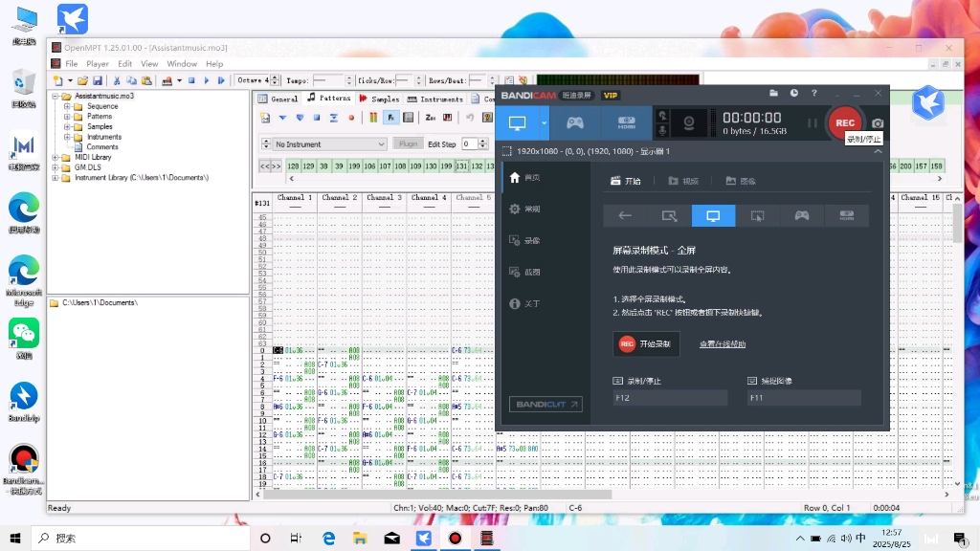Click the BANDICUT button in Bandicam sidebar
This screenshot has height=551, width=980.
(x=546, y=405)
